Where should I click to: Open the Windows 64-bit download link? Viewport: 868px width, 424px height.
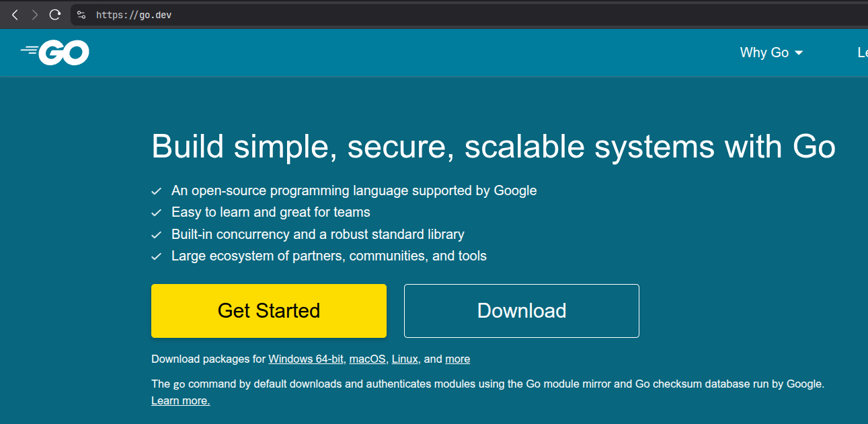(306, 359)
